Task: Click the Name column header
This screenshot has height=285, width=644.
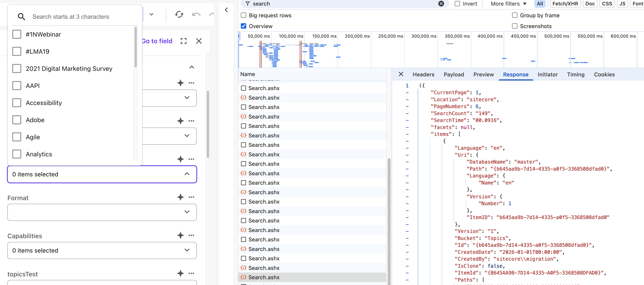Action: tap(312, 74)
